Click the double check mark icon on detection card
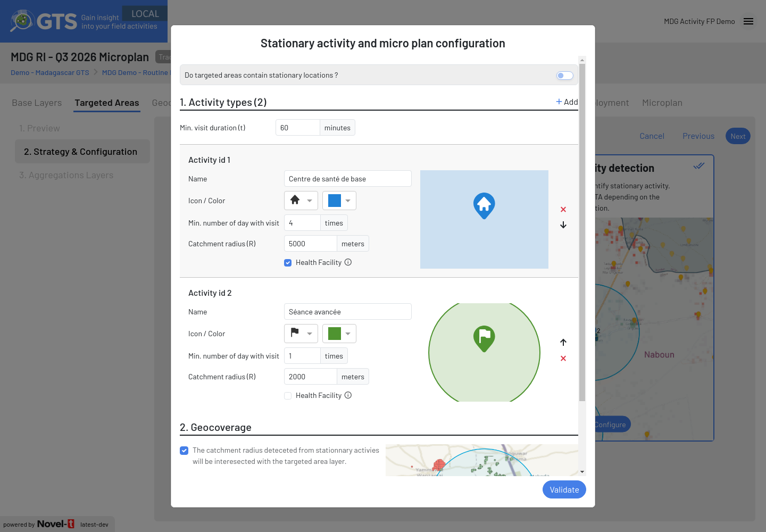The image size is (766, 532). (699, 166)
